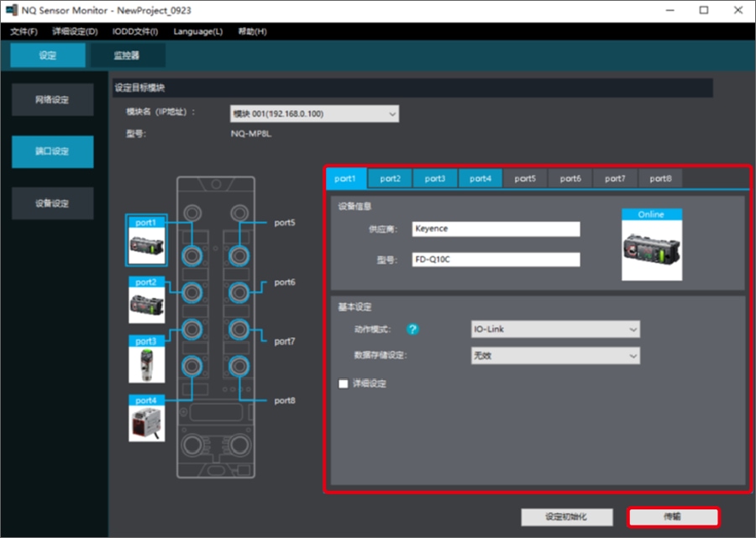
Task: Click the port4 sensor device icon
Action: (x=146, y=423)
